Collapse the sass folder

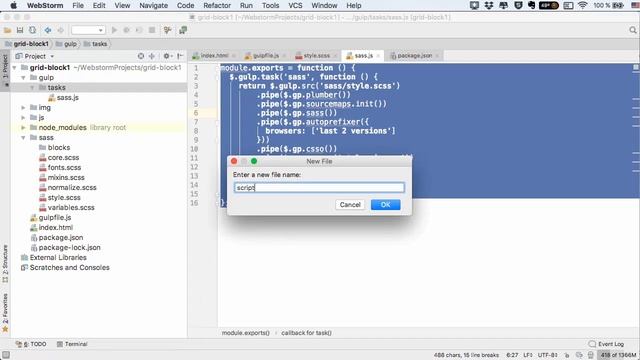[24, 138]
